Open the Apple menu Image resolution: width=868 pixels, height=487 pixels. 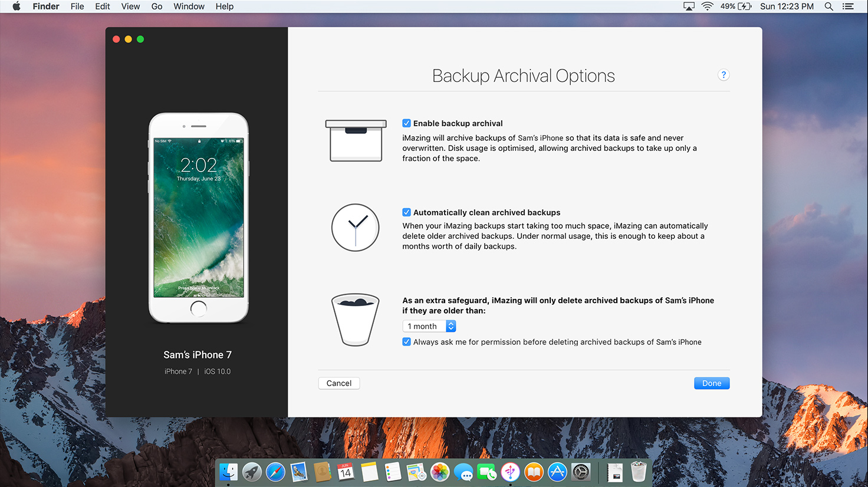click(x=17, y=6)
